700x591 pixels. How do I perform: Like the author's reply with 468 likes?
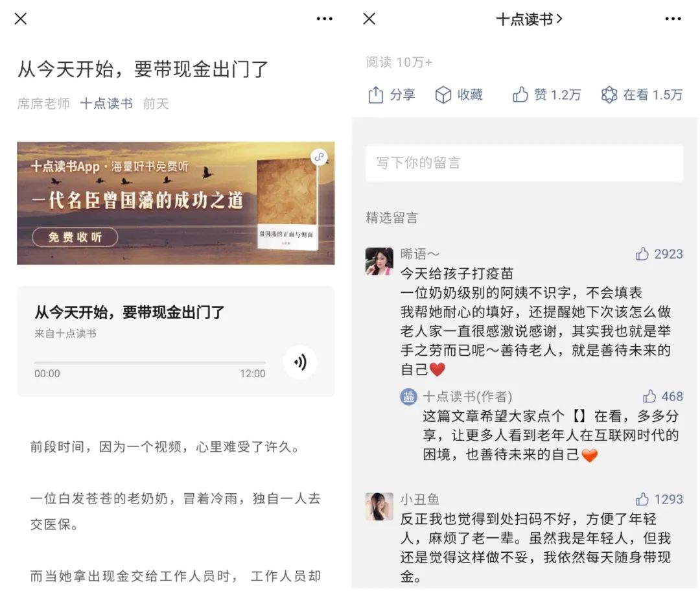pos(662,397)
